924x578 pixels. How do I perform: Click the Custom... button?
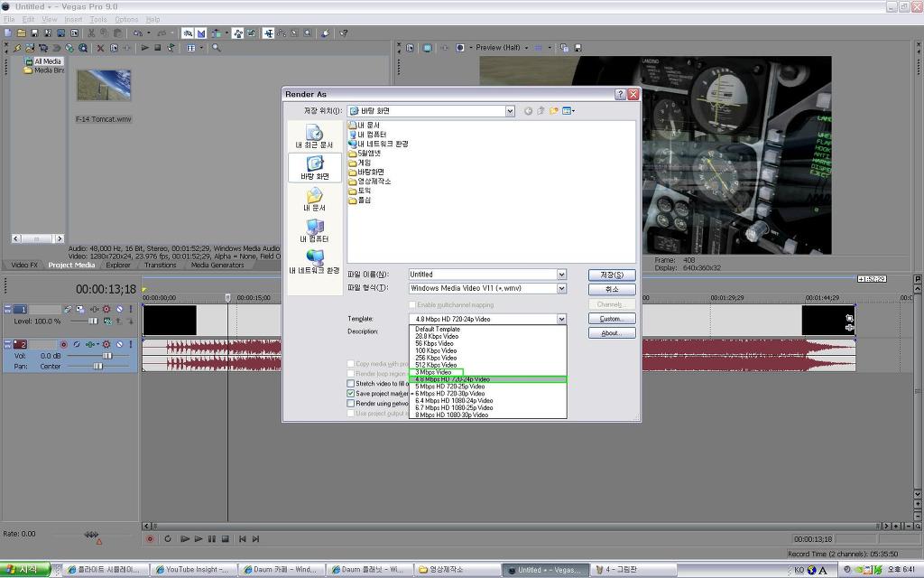(612, 319)
